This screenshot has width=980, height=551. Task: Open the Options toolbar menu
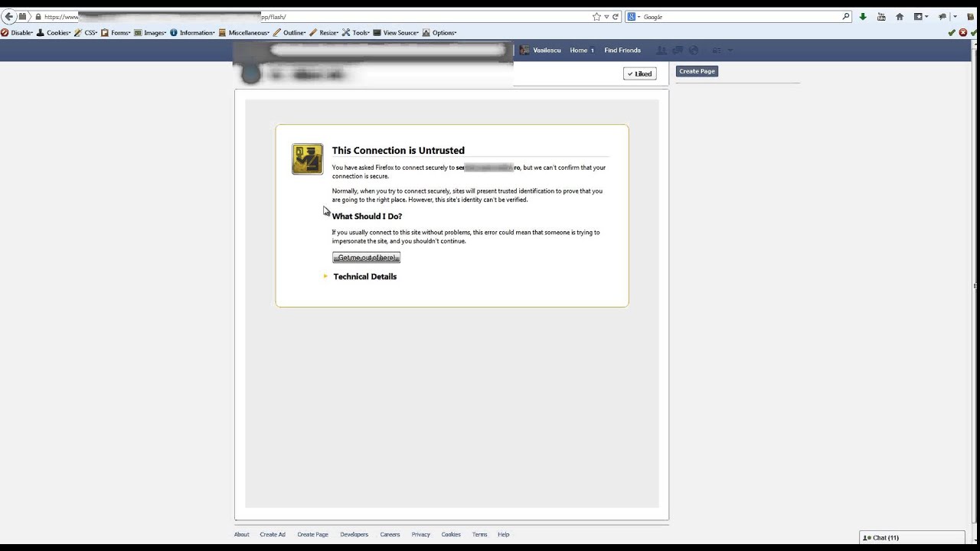click(440, 33)
